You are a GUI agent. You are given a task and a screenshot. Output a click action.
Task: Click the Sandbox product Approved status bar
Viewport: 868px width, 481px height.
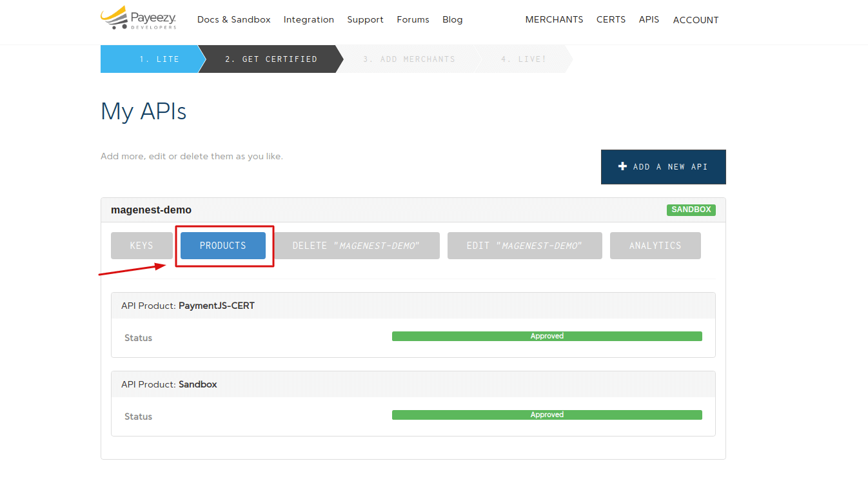click(547, 415)
